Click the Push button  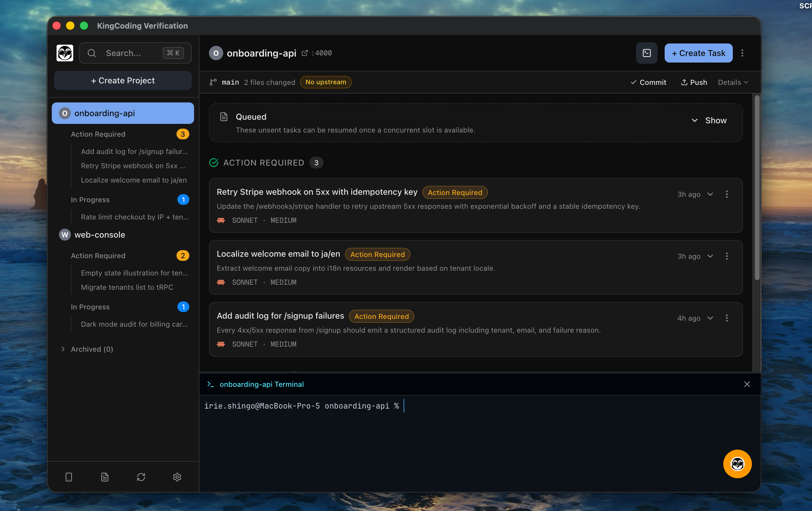click(694, 82)
